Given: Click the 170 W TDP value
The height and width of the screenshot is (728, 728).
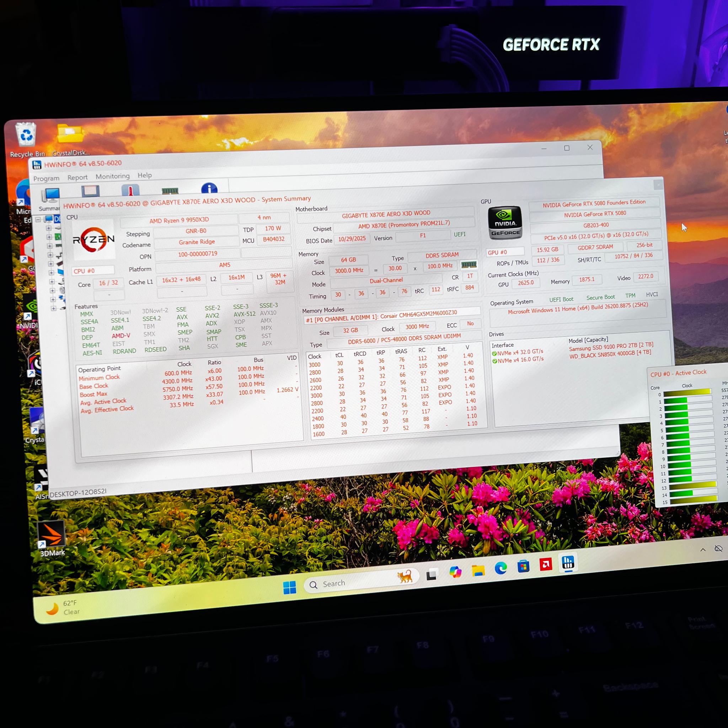Looking at the screenshot, I should pos(273,228).
